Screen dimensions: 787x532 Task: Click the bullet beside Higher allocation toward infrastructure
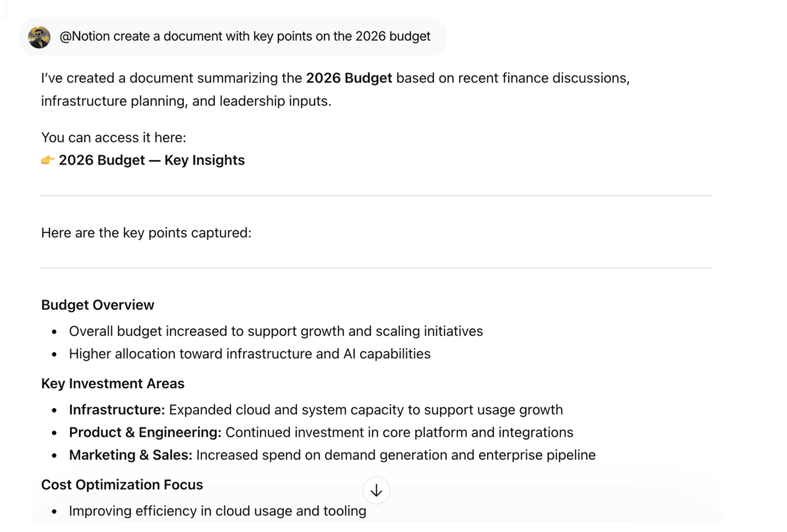pyautogui.click(x=54, y=354)
